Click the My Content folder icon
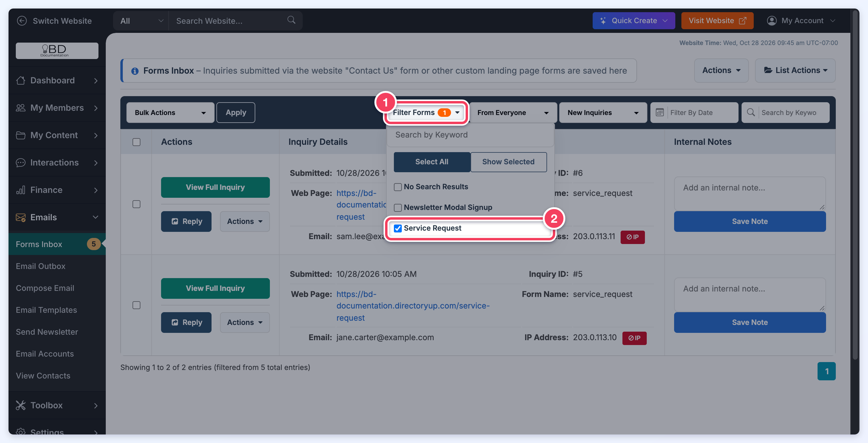The height and width of the screenshot is (443, 868). 21,135
